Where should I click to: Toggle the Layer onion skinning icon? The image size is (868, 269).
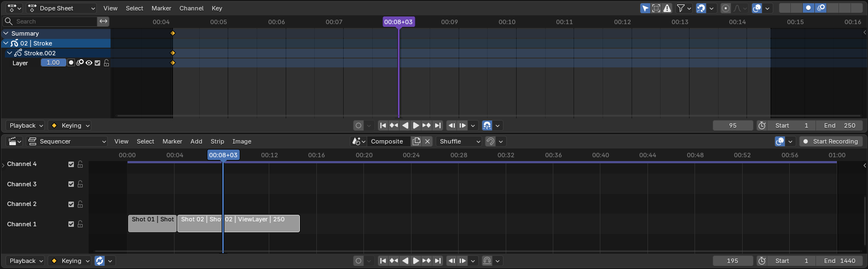[x=80, y=63]
